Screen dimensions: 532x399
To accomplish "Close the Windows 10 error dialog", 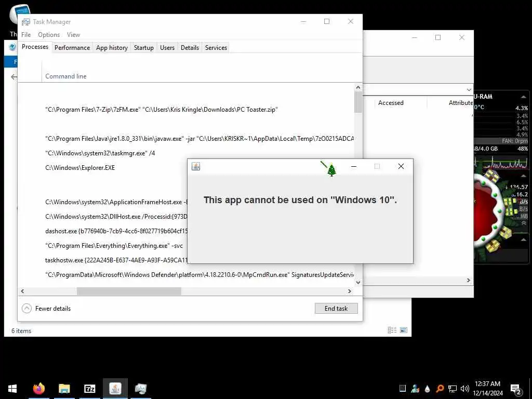I will click(401, 166).
